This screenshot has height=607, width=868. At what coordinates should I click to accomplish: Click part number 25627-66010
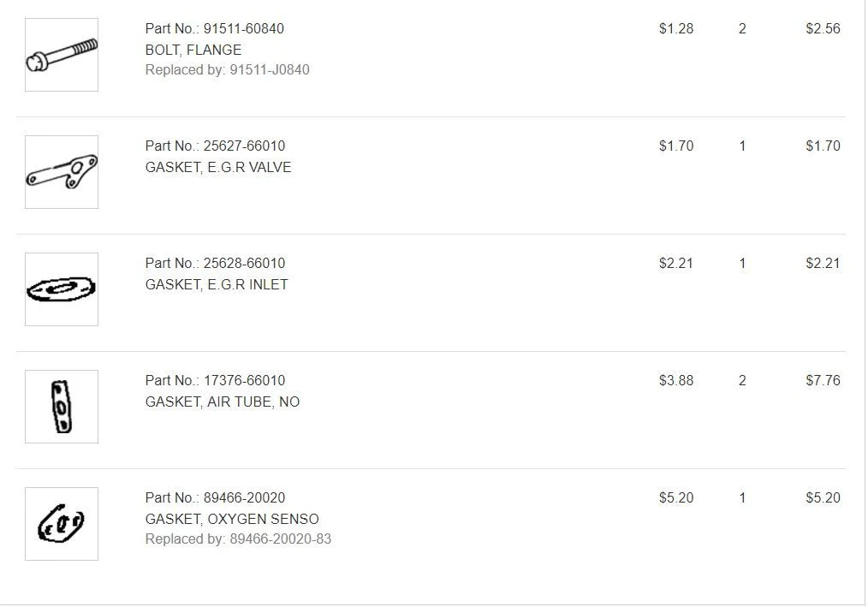tap(244, 146)
